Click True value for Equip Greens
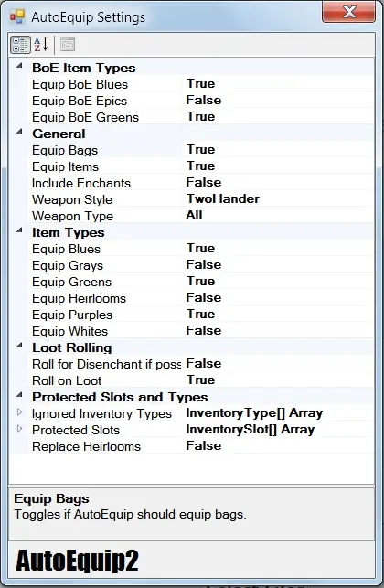The image size is (384, 588). pyautogui.click(x=200, y=282)
